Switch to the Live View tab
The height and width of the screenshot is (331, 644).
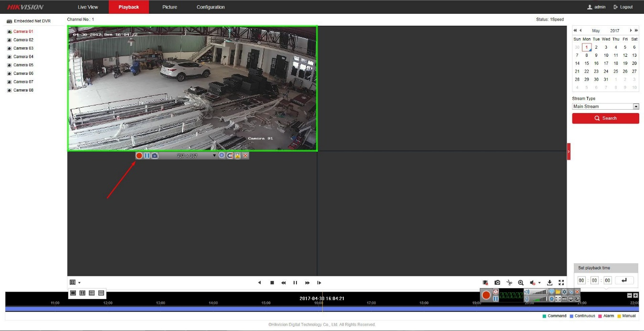[88, 7]
